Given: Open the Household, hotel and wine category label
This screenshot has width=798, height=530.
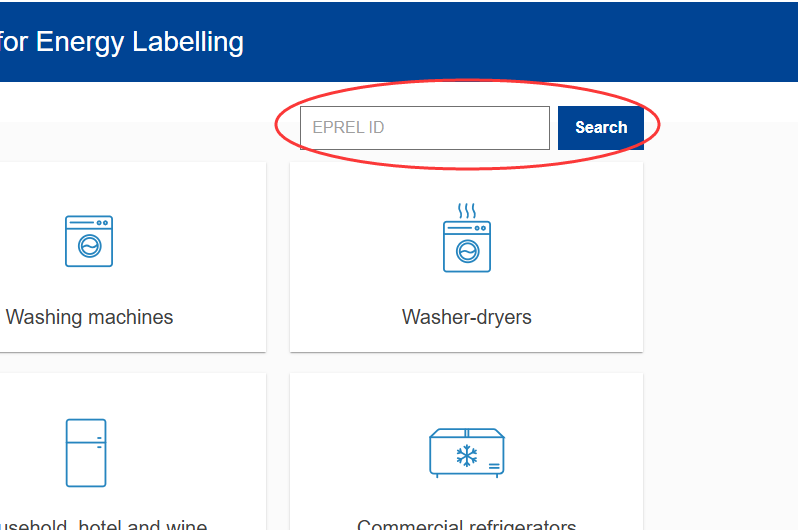Looking at the screenshot, I should (103, 524).
